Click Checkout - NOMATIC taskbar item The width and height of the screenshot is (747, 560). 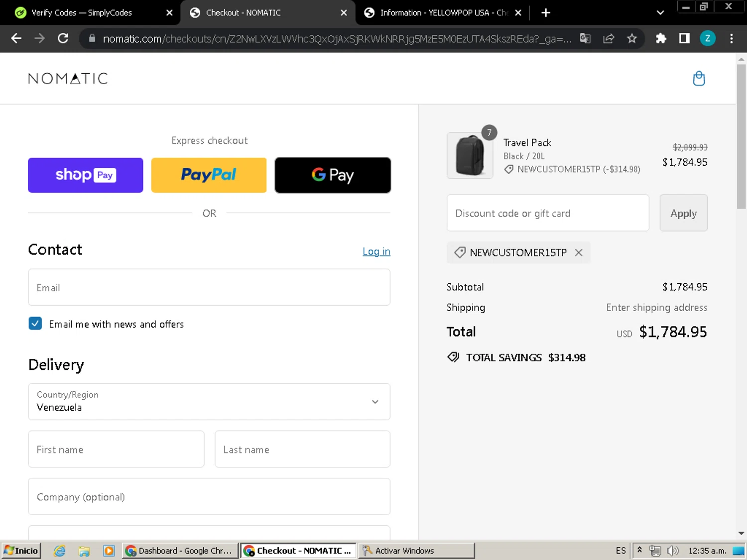(x=299, y=551)
